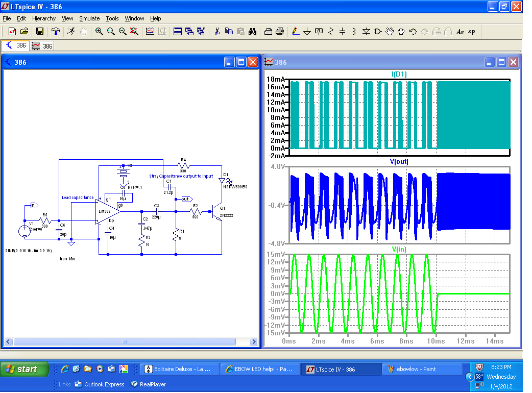
Task: Select the Drag hand tool
Action: click(401, 32)
